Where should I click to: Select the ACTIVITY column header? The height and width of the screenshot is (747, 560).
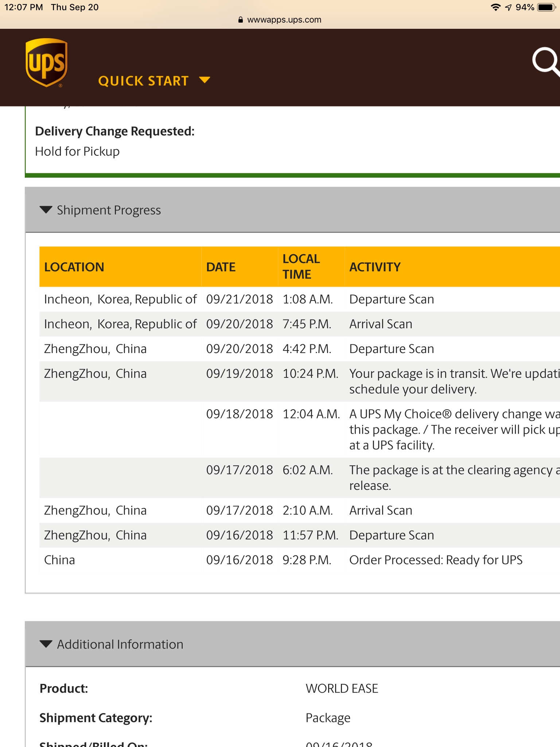(x=375, y=267)
